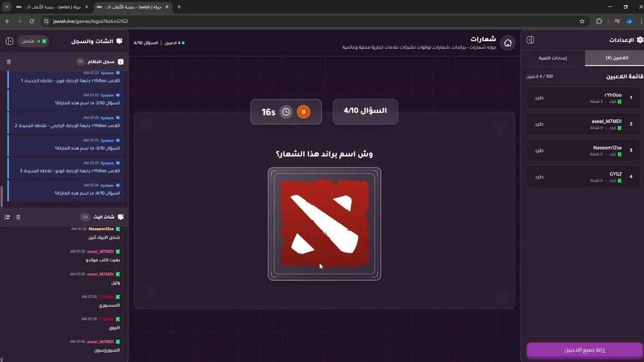The image size is (644, 362).
Task: Select player name GYG2 in players list
Action: click(x=615, y=174)
